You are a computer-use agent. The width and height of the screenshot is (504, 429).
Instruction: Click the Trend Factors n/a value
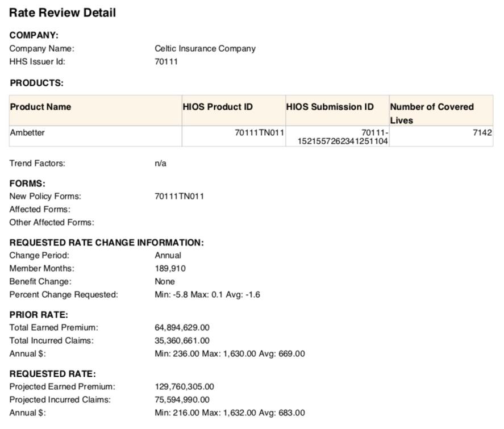coord(160,163)
